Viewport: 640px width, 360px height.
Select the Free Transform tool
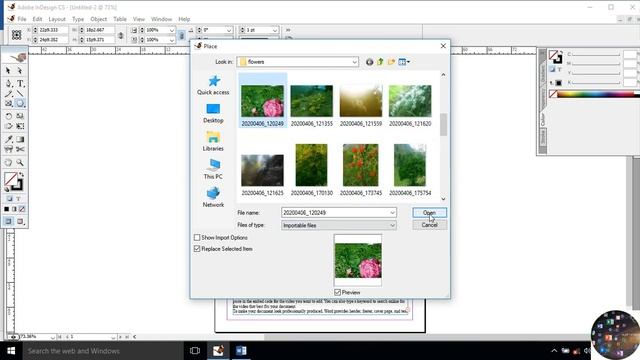coord(20,126)
